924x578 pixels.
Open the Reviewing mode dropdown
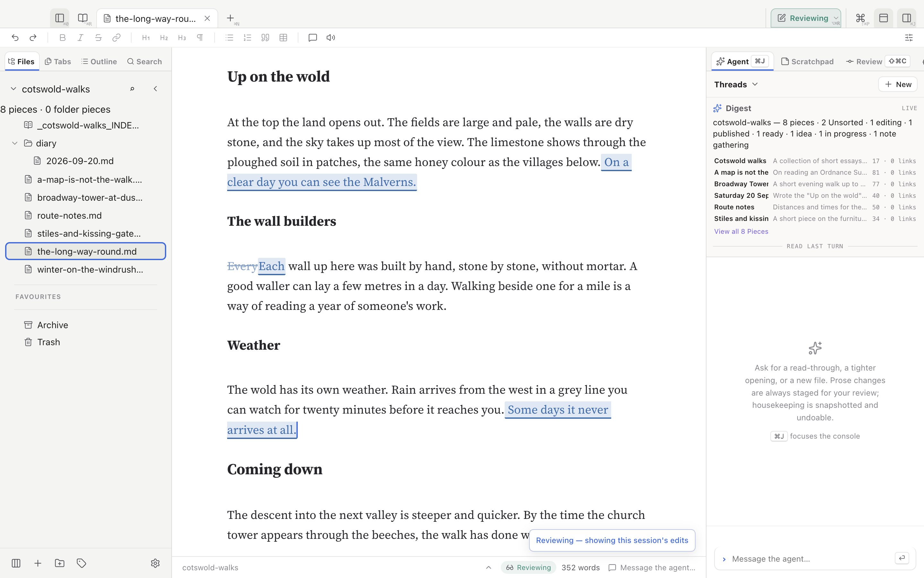[806, 18]
